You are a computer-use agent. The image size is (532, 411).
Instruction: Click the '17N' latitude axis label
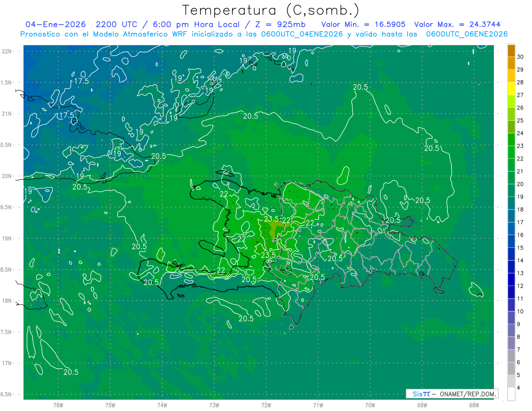pyautogui.click(x=7, y=363)
